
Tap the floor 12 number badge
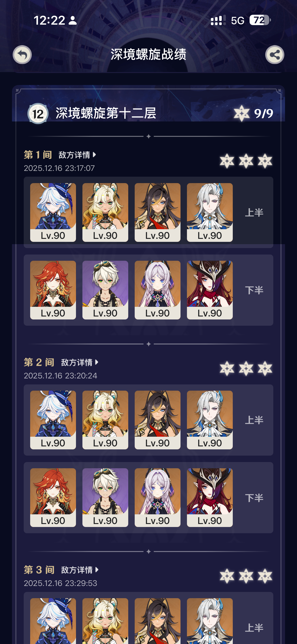tap(38, 114)
